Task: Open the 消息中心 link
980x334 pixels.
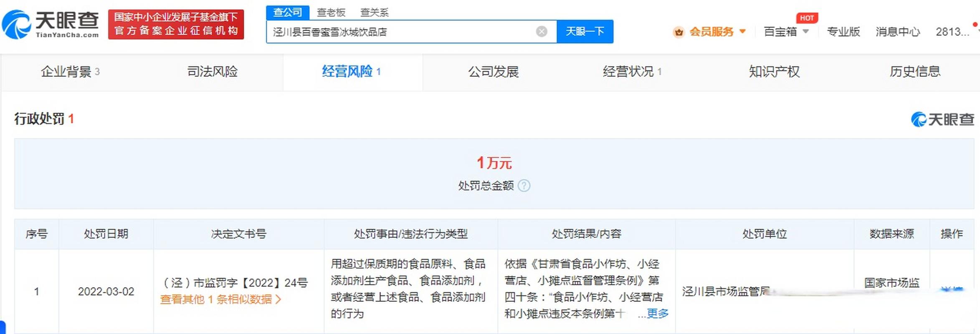Action: (x=898, y=32)
